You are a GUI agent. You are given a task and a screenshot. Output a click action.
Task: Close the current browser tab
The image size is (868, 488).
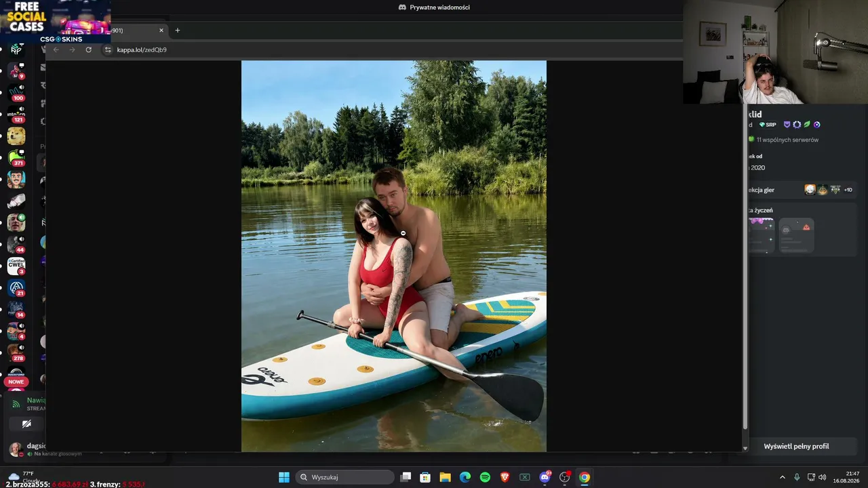(161, 30)
